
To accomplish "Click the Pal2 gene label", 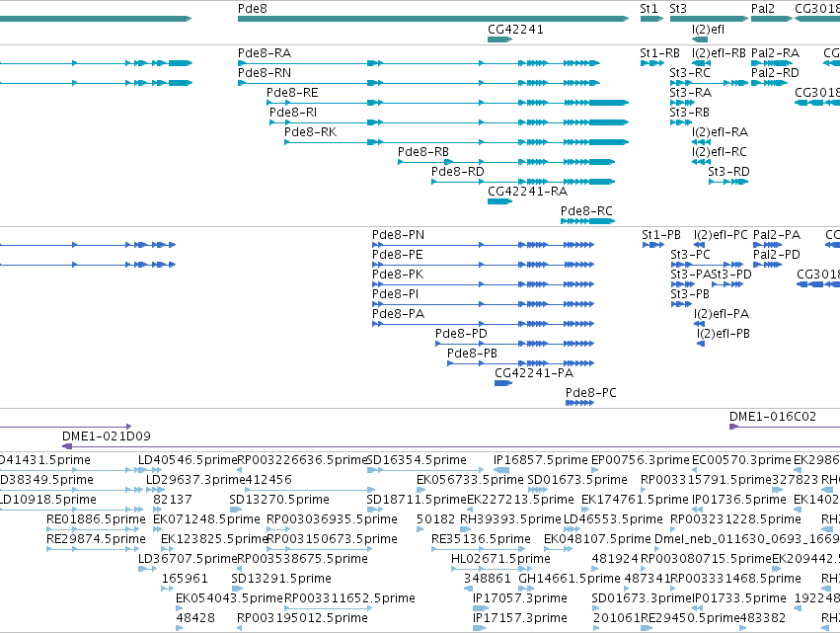I will coord(763,9).
